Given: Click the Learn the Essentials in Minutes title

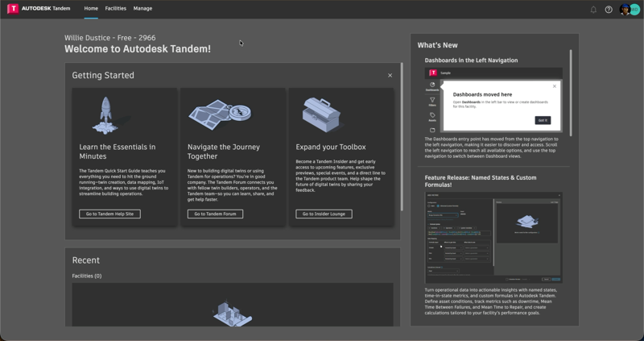Looking at the screenshot, I should (117, 152).
